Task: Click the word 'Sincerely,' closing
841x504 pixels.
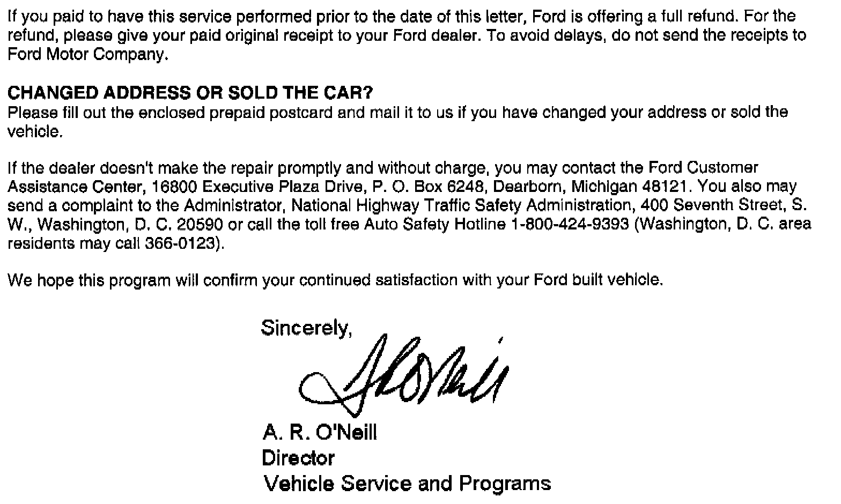Action: pos(306,328)
